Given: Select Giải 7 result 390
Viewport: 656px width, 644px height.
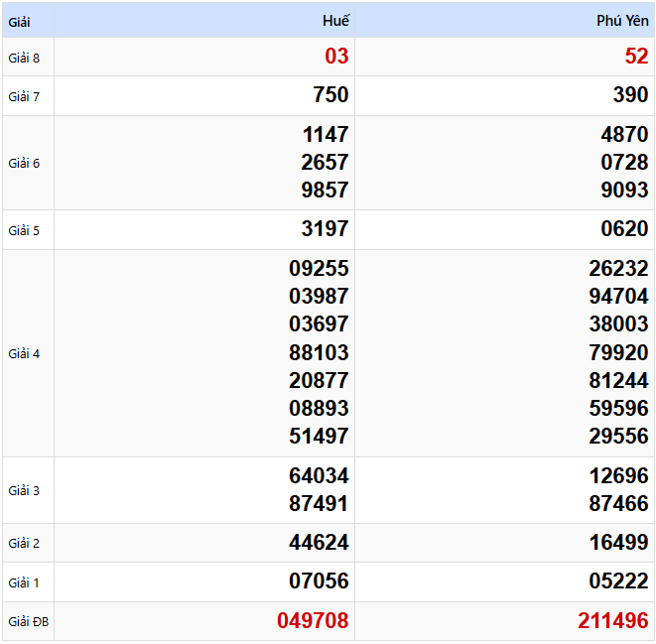Looking at the screenshot, I should (x=630, y=95).
